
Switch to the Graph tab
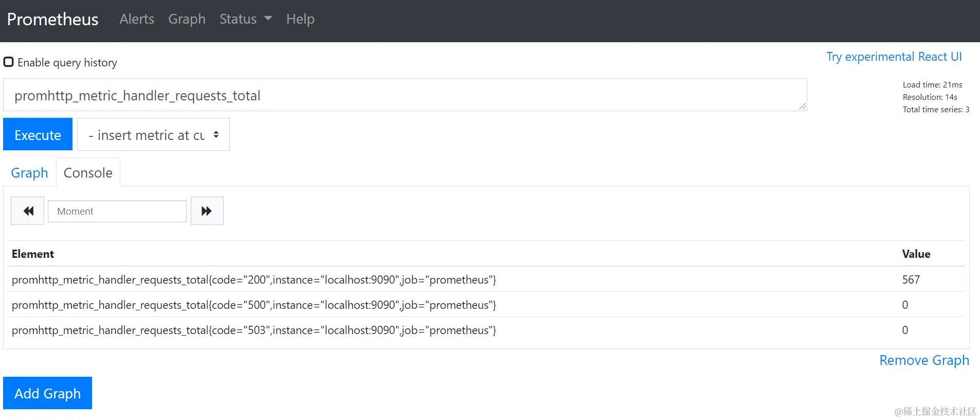pos(29,173)
